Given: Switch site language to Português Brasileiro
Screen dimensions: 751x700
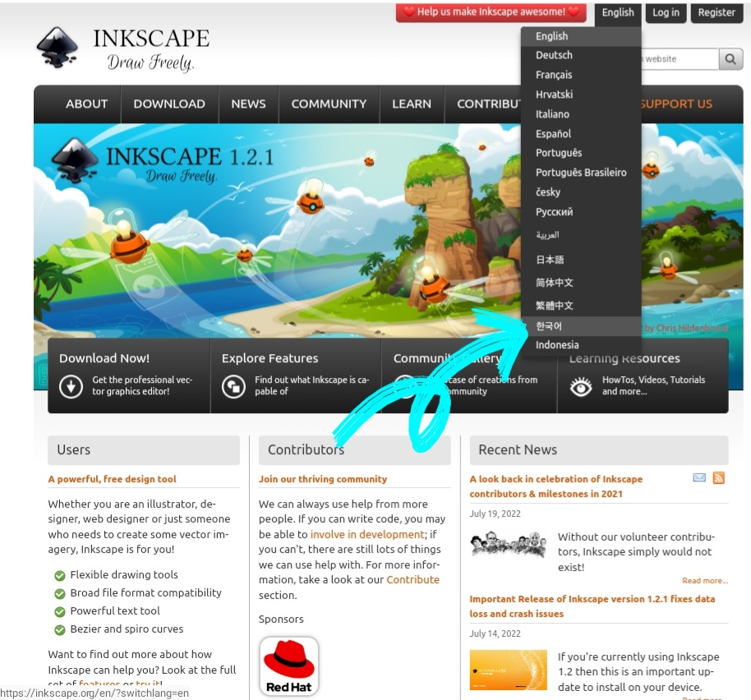Looking at the screenshot, I should (581, 173).
